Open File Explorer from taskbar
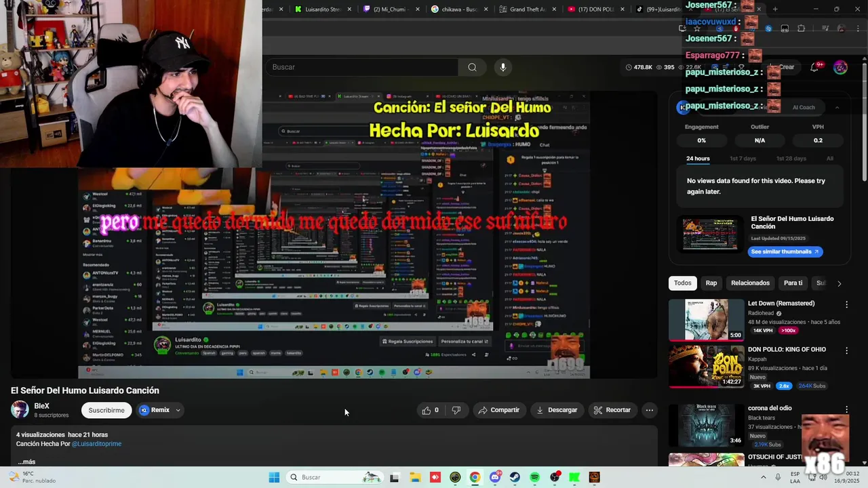This screenshot has width=868, height=488. click(x=415, y=477)
